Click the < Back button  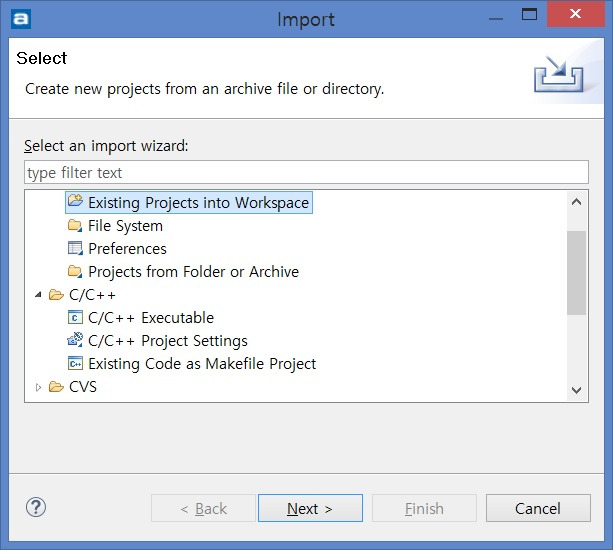[x=203, y=508]
